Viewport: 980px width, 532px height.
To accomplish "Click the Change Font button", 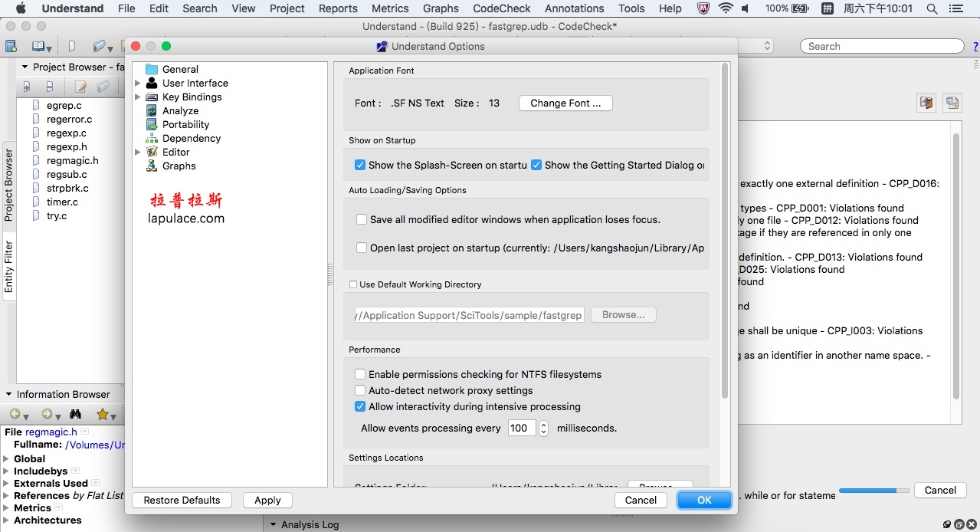I will coord(566,103).
